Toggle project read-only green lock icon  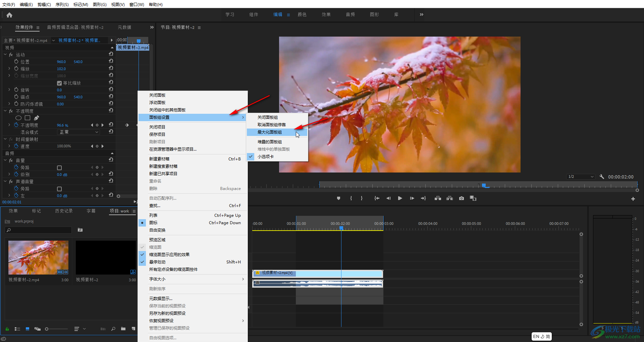coord(7,329)
